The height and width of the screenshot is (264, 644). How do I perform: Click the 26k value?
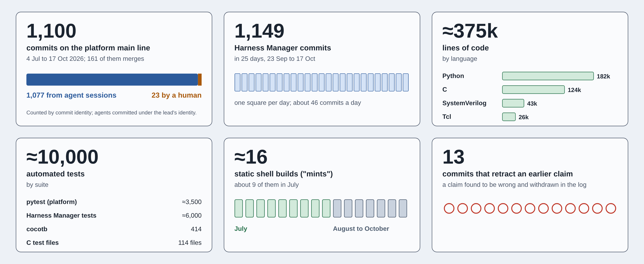click(524, 117)
